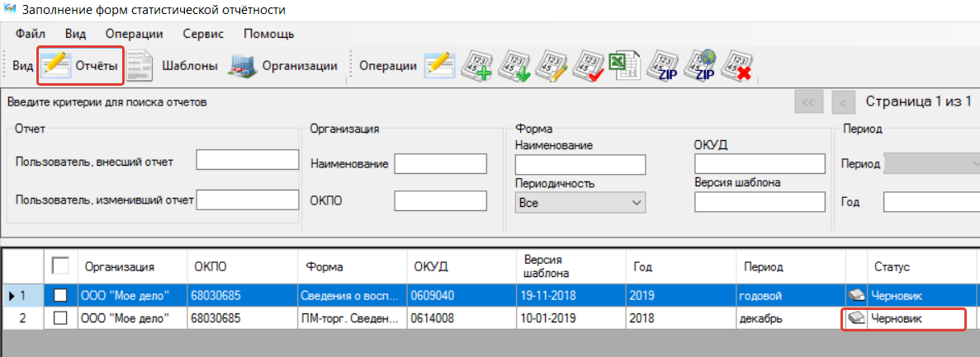The width and height of the screenshot is (980, 357).
Task: Toggle the select-all checkbox in table header
Action: point(60,265)
